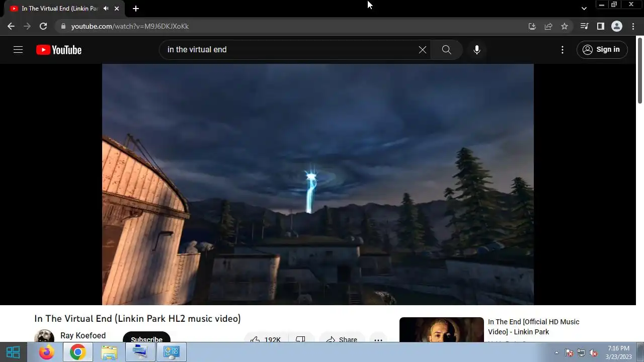644x362 pixels.
Task: Select the URL in address bar
Action: [130, 26]
